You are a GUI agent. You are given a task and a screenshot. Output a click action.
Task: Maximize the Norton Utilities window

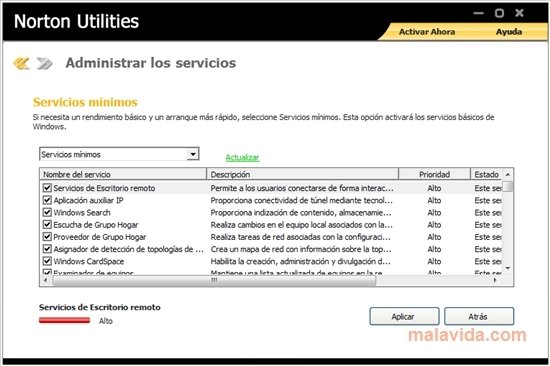click(499, 13)
